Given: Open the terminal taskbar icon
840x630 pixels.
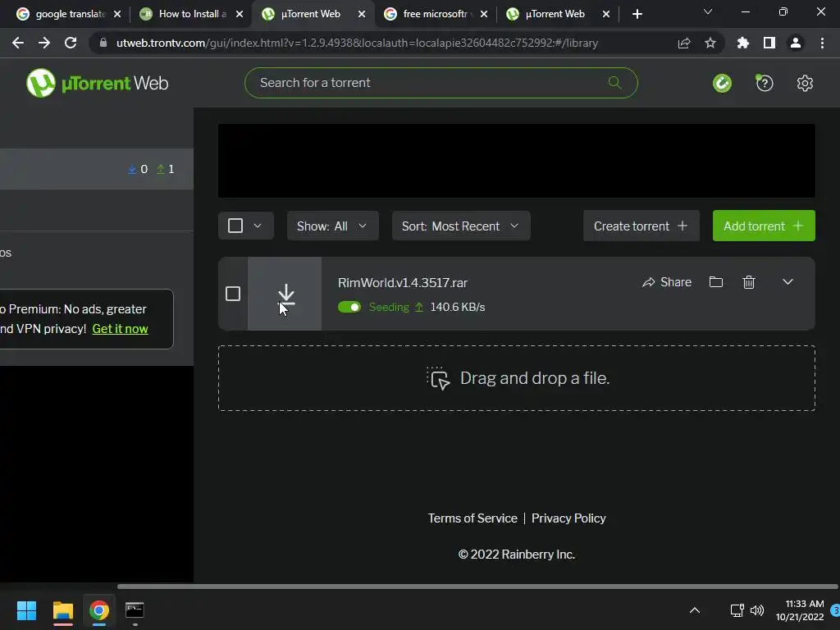Looking at the screenshot, I should [135, 610].
